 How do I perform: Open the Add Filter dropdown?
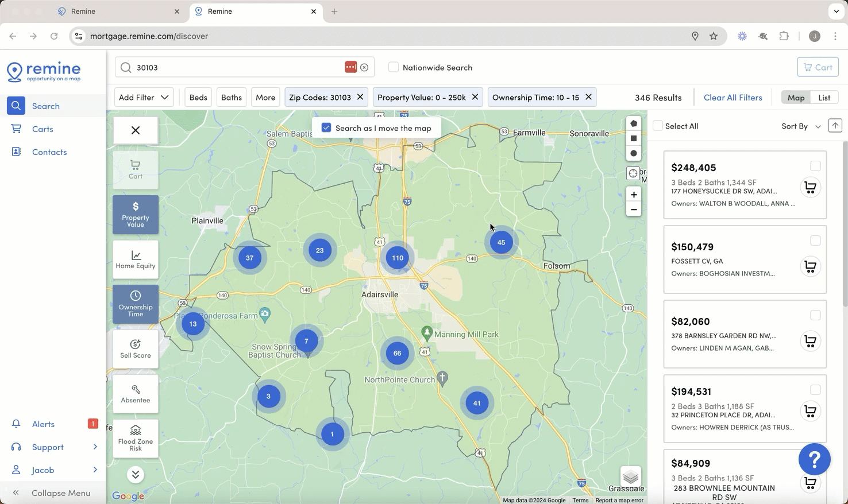(x=144, y=97)
